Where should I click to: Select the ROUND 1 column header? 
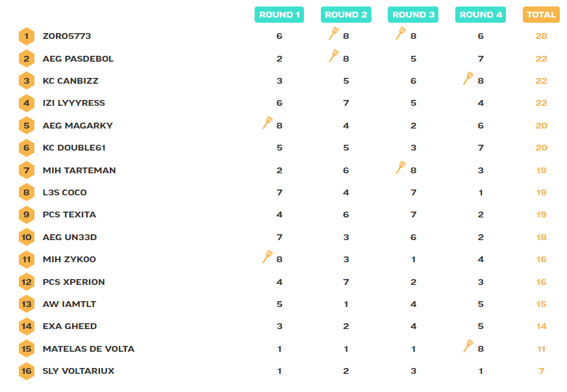click(x=279, y=15)
